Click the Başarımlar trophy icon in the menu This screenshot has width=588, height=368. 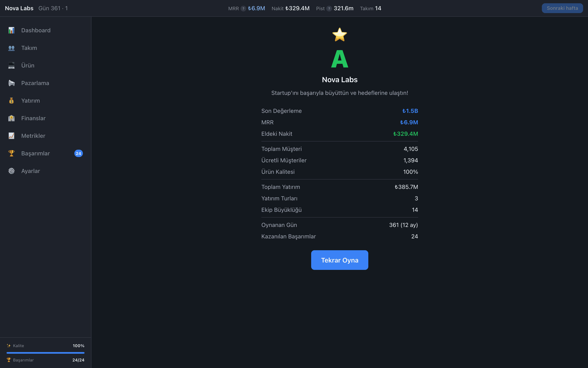[x=11, y=153]
